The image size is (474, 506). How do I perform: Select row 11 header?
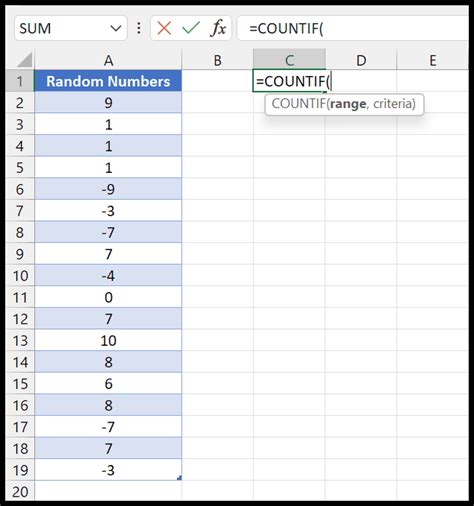(x=20, y=297)
